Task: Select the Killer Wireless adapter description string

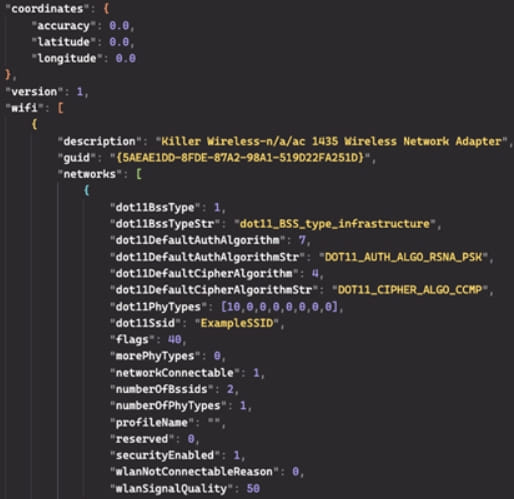Action: pos(331,141)
